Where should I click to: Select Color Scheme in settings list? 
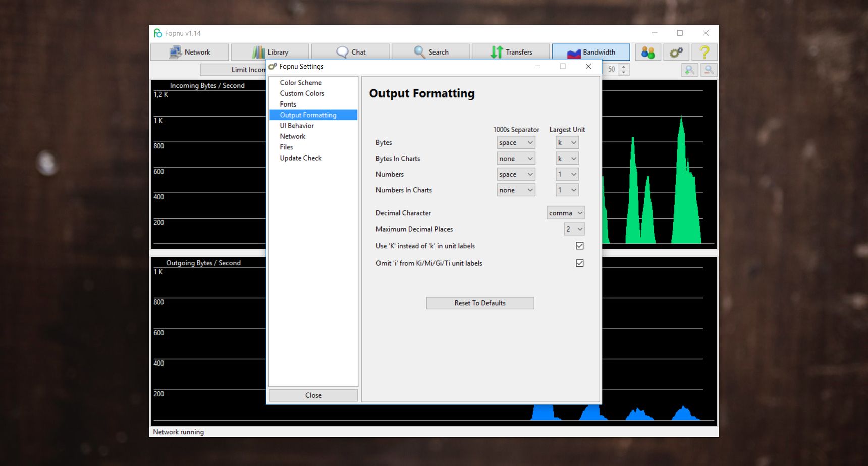tap(301, 83)
